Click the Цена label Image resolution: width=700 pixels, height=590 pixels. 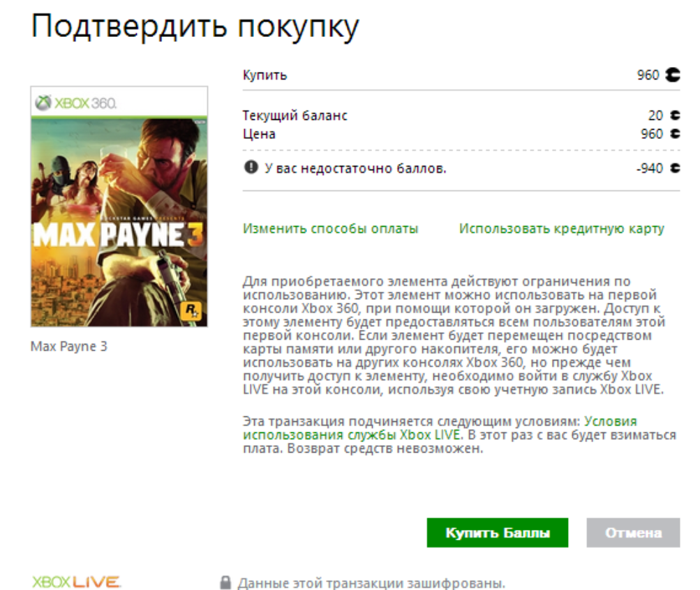(x=259, y=134)
